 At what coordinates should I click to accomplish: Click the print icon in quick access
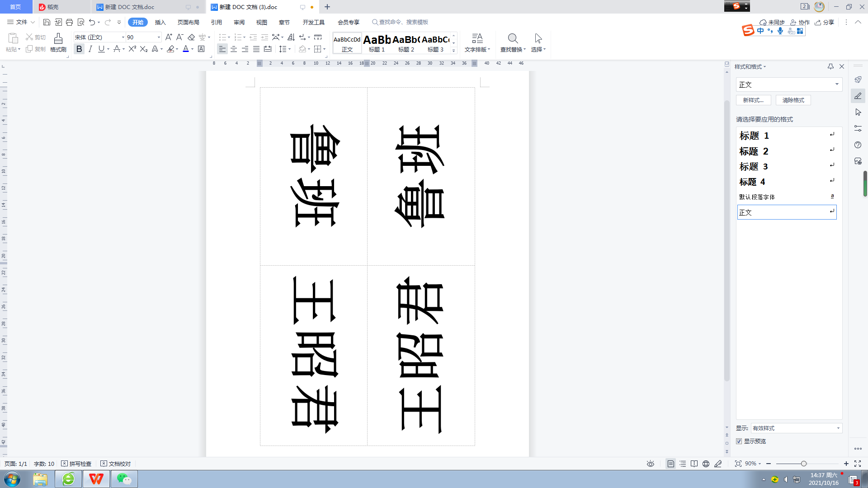pyautogui.click(x=69, y=22)
